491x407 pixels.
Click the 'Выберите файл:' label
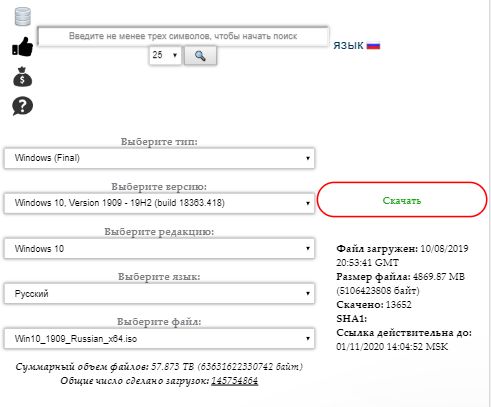[x=159, y=322]
